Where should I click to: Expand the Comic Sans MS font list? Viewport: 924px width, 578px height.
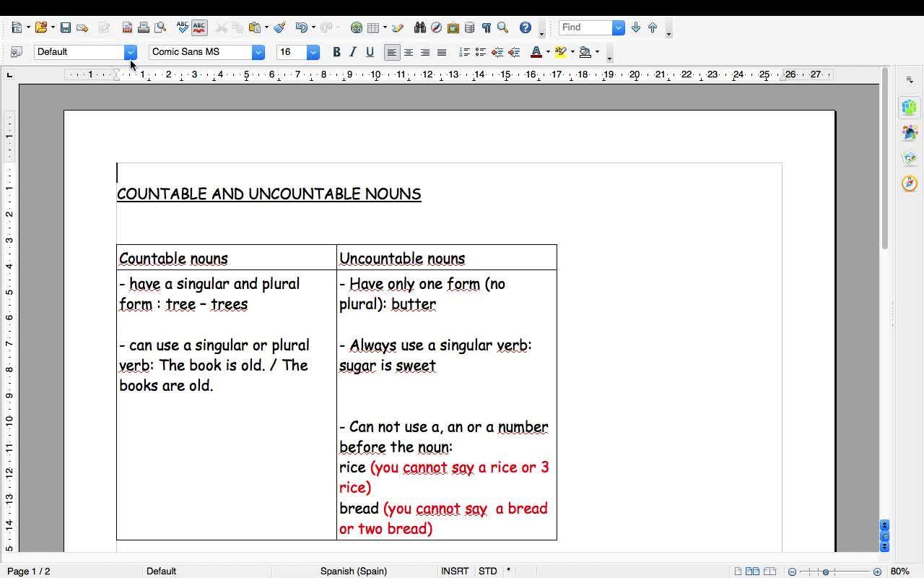tap(258, 52)
